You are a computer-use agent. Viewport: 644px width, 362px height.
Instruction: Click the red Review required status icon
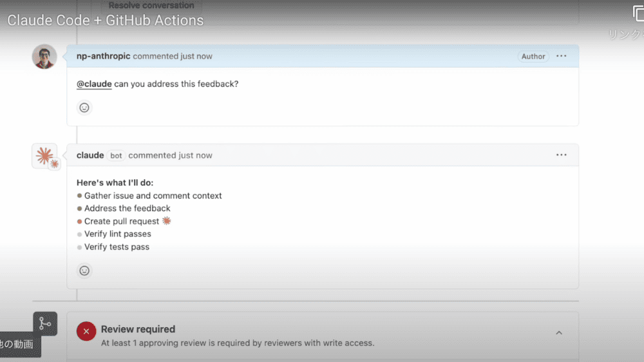(86, 331)
